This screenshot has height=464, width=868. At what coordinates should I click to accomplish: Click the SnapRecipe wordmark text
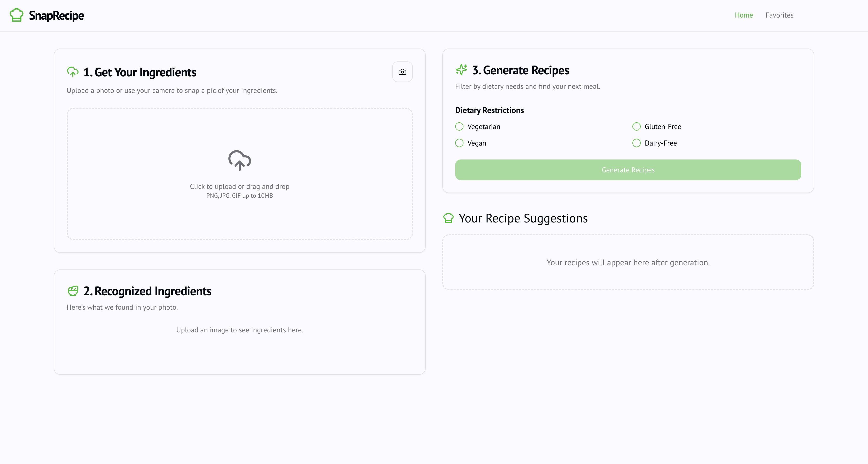56,15
